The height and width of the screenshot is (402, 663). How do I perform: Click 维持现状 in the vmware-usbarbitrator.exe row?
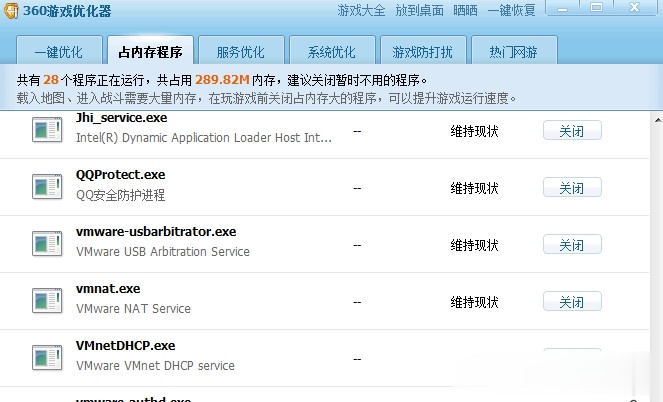click(x=474, y=245)
